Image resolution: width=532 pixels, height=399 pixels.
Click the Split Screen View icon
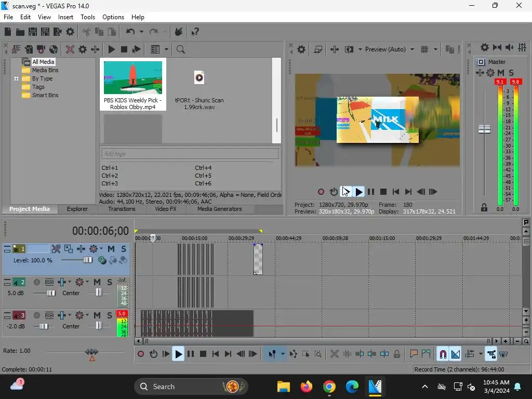[x=349, y=49]
